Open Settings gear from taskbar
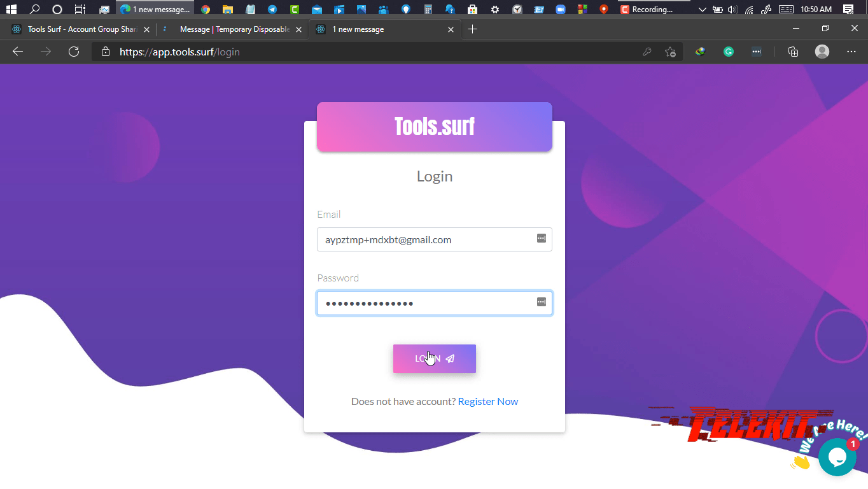Image resolution: width=868 pixels, height=489 pixels. point(495,10)
